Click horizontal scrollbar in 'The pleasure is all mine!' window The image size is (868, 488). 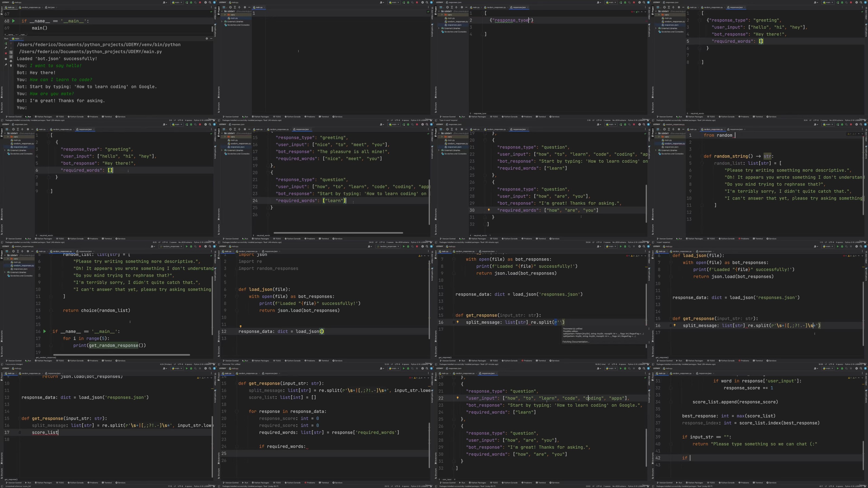(338, 233)
